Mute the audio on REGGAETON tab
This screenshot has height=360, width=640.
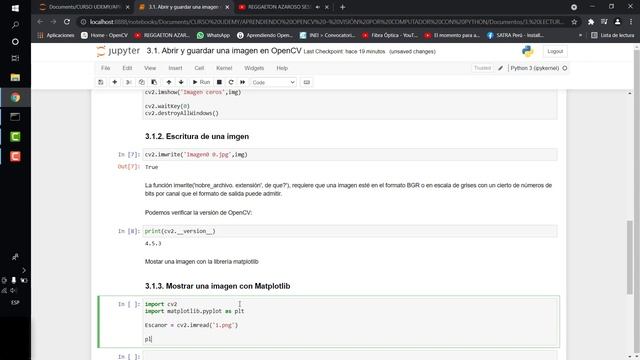tap(318, 7)
